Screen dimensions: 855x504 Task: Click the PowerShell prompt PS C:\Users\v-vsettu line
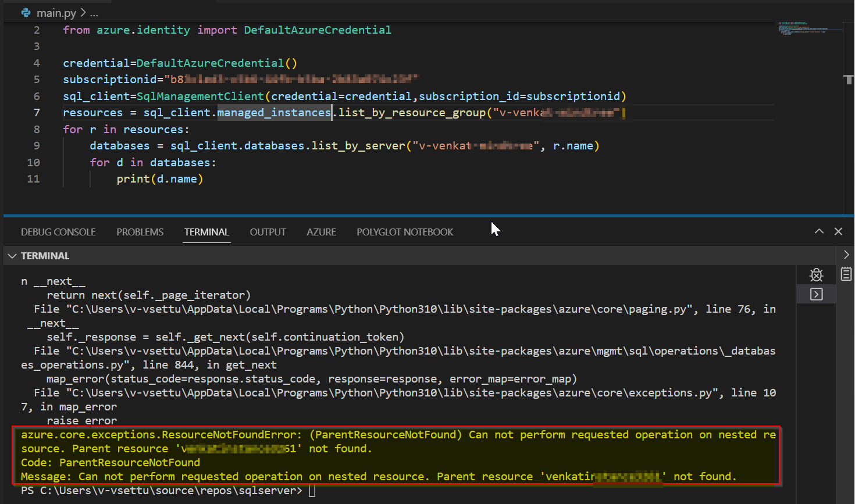pyautogui.click(x=162, y=490)
